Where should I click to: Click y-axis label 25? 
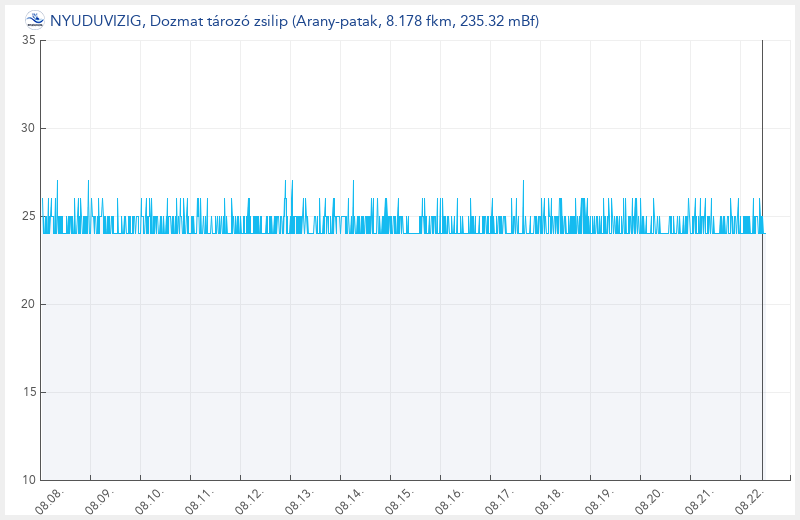pos(29,216)
